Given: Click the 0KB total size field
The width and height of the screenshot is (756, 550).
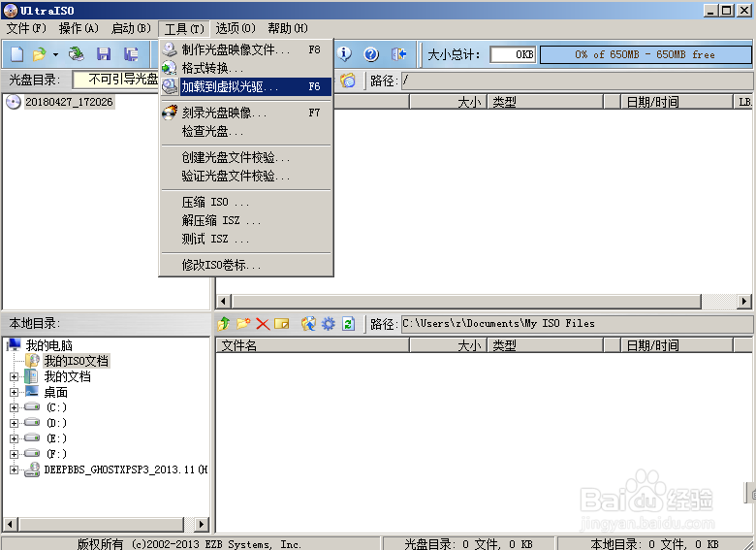Looking at the screenshot, I should (x=513, y=54).
